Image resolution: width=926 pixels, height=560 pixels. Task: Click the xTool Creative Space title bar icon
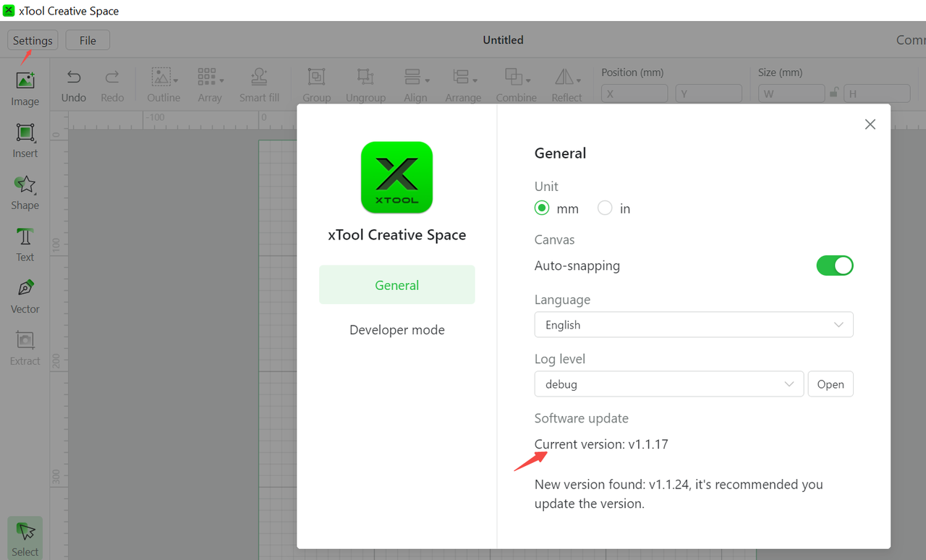click(9, 11)
